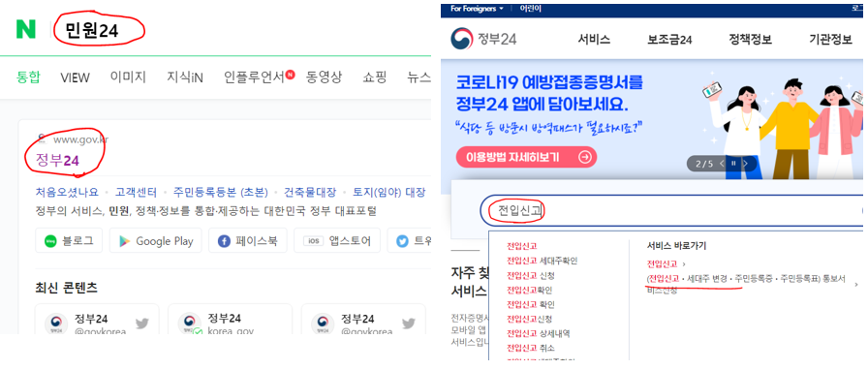Open the 정부24 logo on the government site

click(483, 39)
